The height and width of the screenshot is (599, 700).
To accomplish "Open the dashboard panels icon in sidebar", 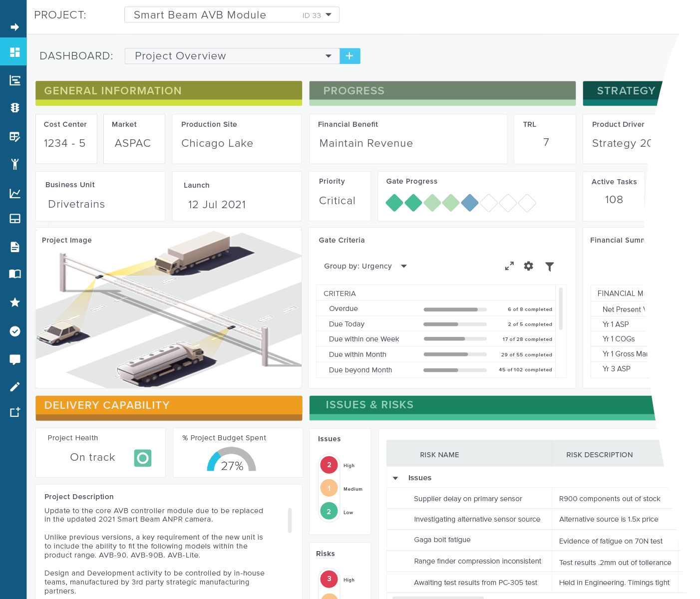I will [x=13, y=51].
